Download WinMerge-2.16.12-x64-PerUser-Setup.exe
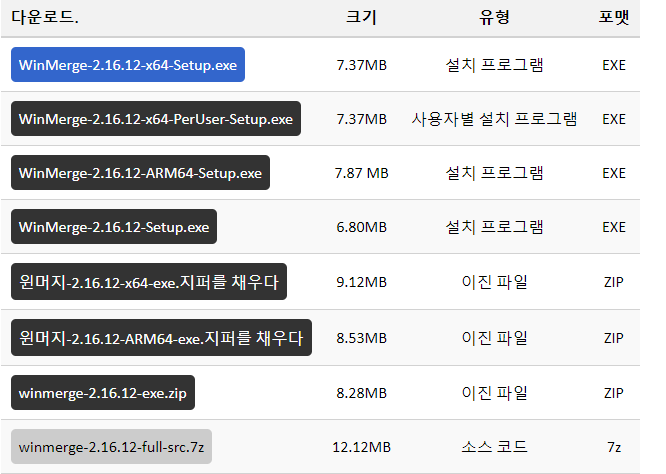This screenshot has height=474, width=666. pyautogui.click(x=156, y=118)
